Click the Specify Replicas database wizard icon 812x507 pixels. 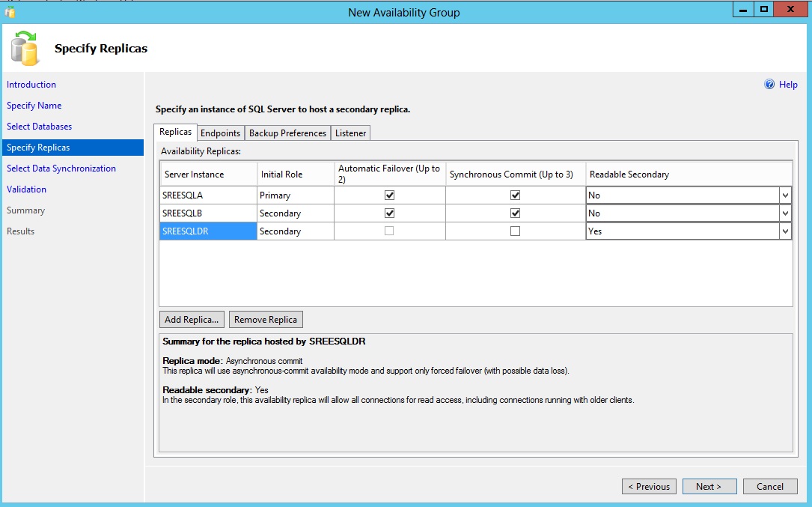(x=25, y=48)
